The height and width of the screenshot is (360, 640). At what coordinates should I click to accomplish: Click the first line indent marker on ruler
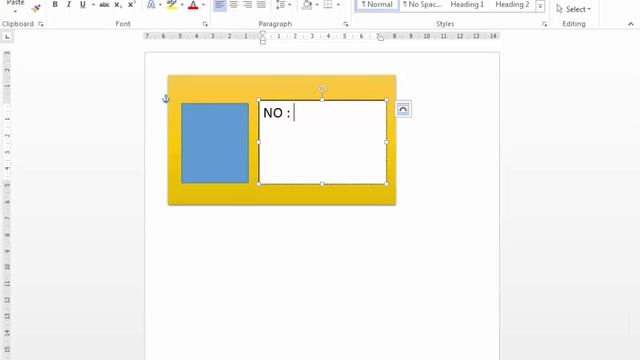click(x=263, y=33)
